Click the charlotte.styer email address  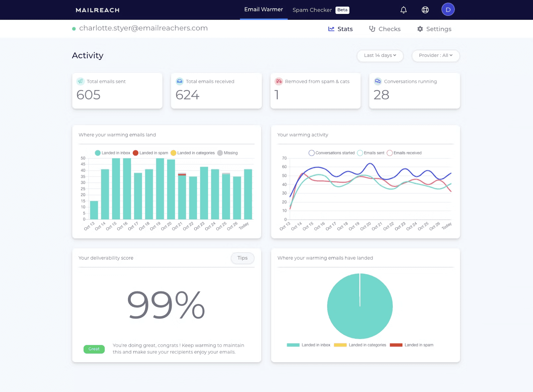point(143,28)
